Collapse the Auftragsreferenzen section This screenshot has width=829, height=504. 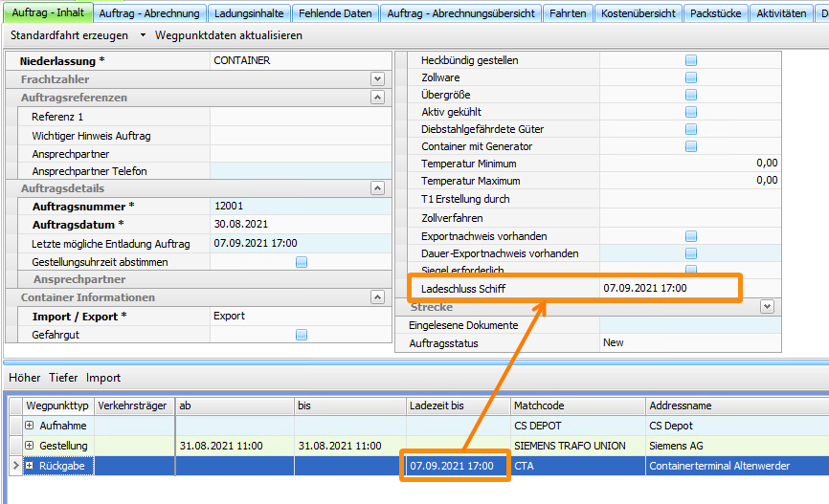point(377,98)
